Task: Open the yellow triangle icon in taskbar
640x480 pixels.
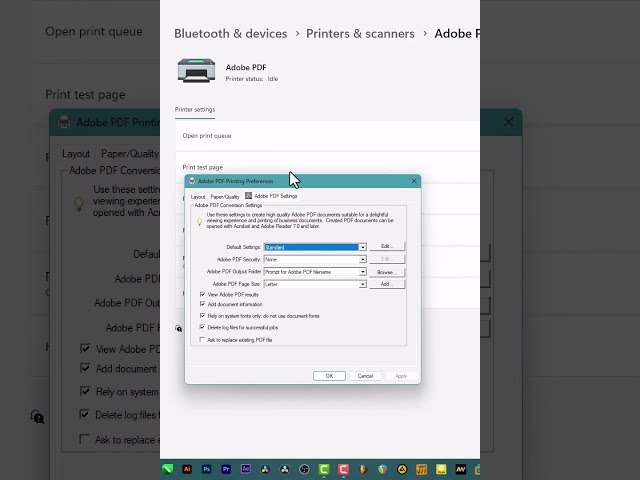Action: tap(402, 469)
